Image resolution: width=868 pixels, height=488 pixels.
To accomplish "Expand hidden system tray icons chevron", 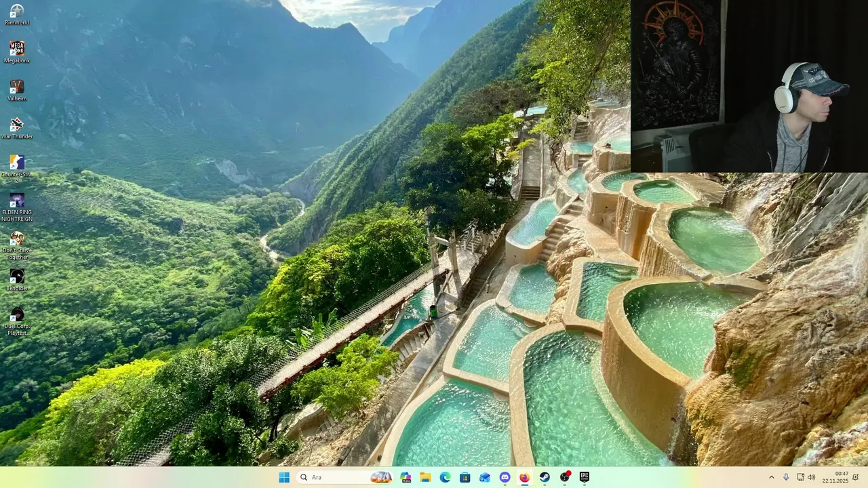I will pyautogui.click(x=771, y=477).
